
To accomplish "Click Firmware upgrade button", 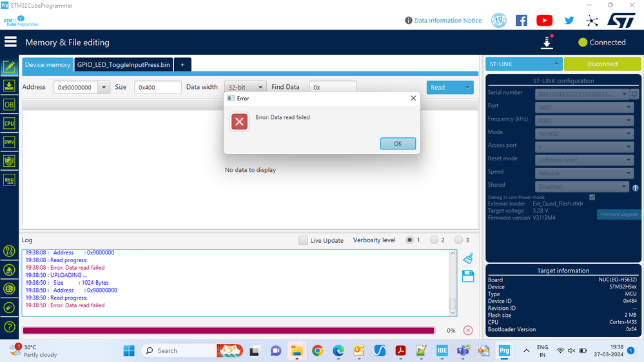I will [618, 214].
